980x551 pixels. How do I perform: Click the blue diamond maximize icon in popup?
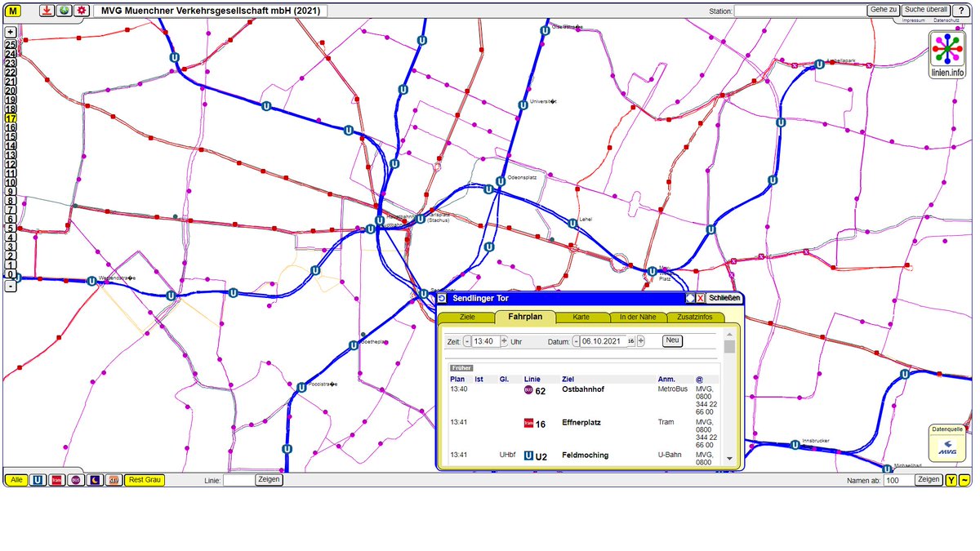[x=690, y=299]
